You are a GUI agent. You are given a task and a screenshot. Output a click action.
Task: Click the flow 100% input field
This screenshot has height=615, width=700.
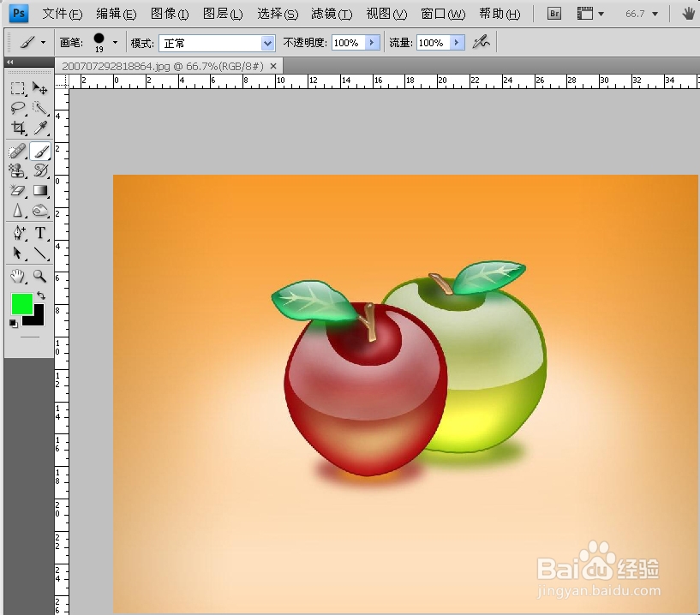click(432, 43)
